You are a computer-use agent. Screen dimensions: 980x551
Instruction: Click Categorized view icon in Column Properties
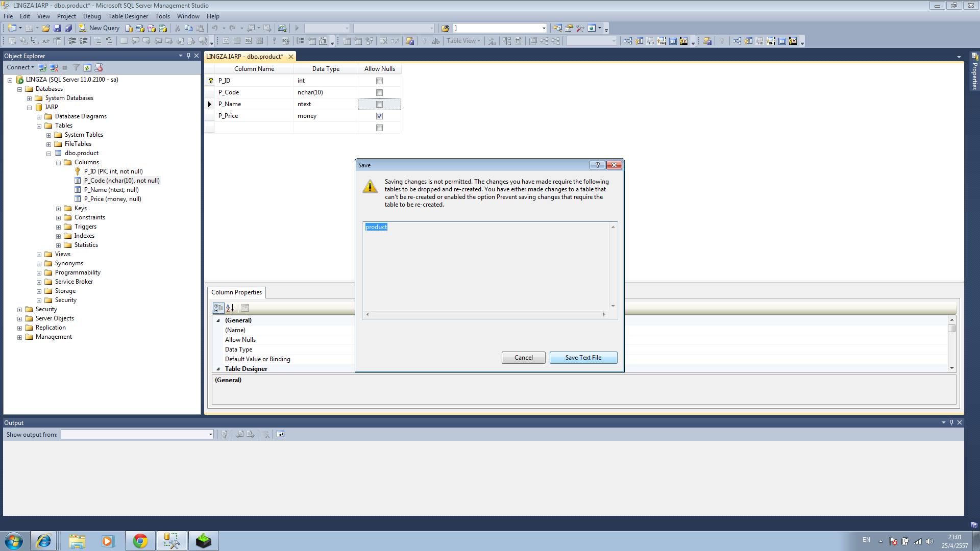click(x=218, y=308)
